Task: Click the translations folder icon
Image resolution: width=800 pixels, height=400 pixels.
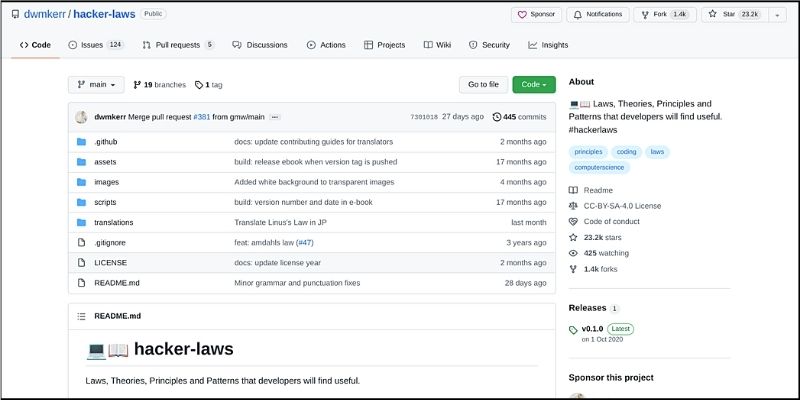Action: [81, 222]
